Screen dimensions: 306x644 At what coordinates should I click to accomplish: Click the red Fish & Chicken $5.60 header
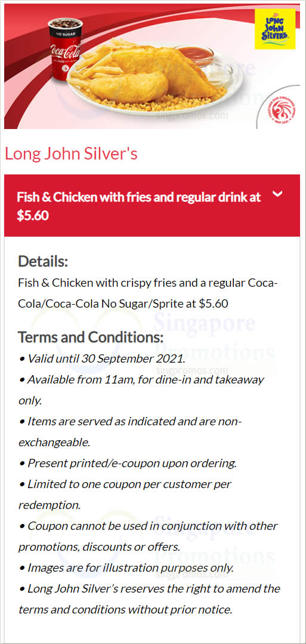coord(152,206)
